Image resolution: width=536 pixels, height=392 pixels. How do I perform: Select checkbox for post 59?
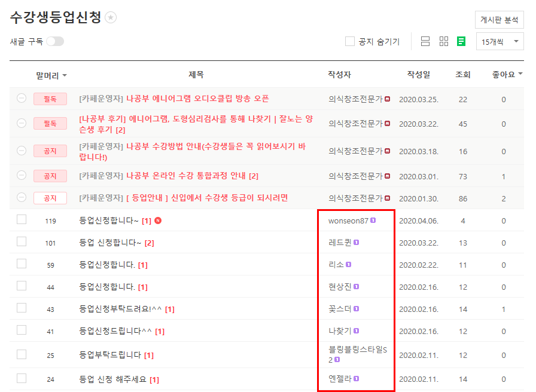pyautogui.click(x=22, y=264)
